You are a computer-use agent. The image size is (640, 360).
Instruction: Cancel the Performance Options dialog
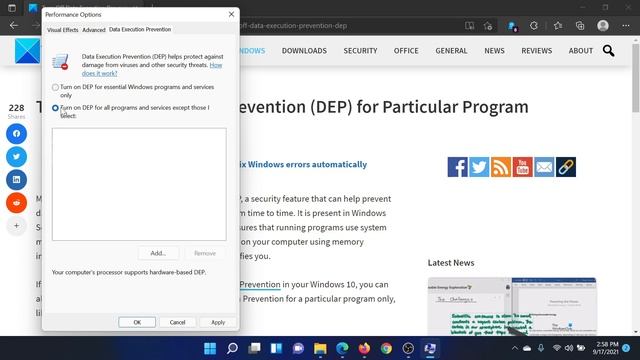coord(178,322)
